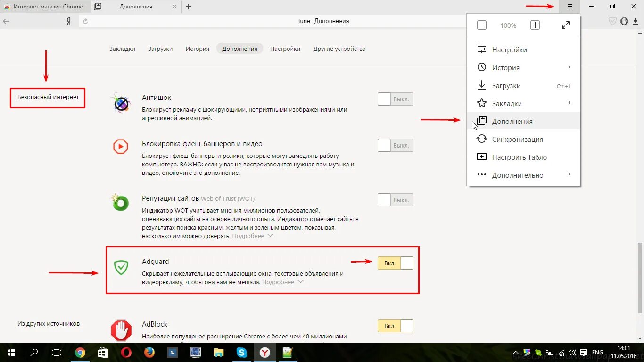Enable Блокировка флеш-баннеров и видео toggle
644x362 pixels.
[396, 145]
